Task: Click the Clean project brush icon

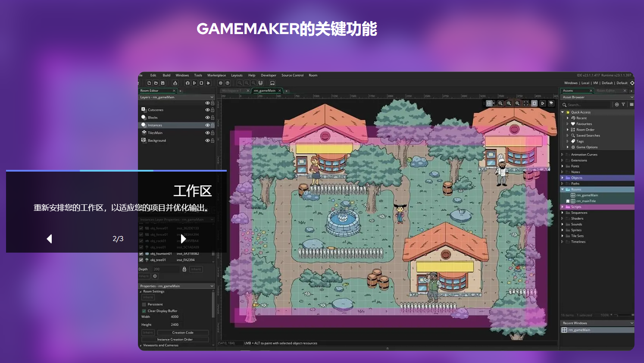Action: click(x=208, y=83)
